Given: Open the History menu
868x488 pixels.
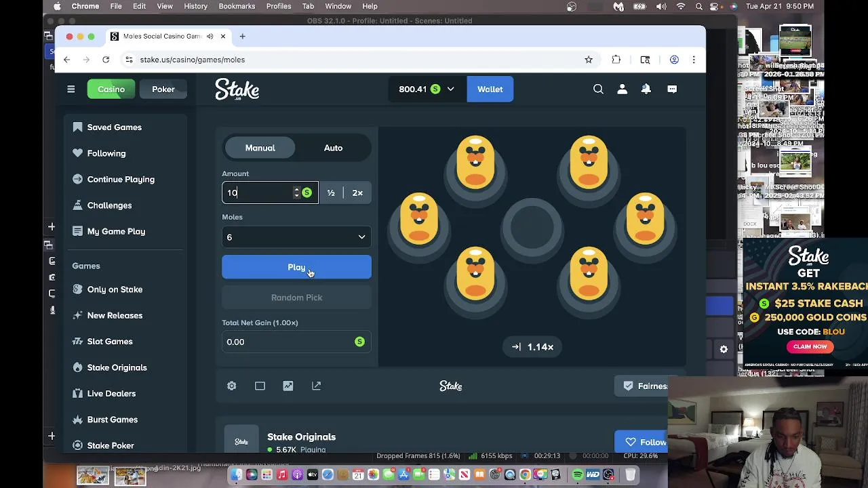Looking at the screenshot, I should coord(195,6).
